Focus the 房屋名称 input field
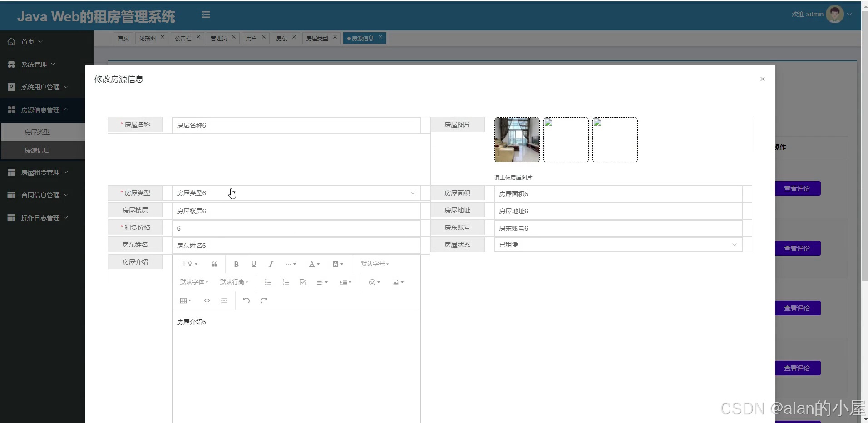The height and width of the screenshot is (423, 868). [x=296, y=125]
